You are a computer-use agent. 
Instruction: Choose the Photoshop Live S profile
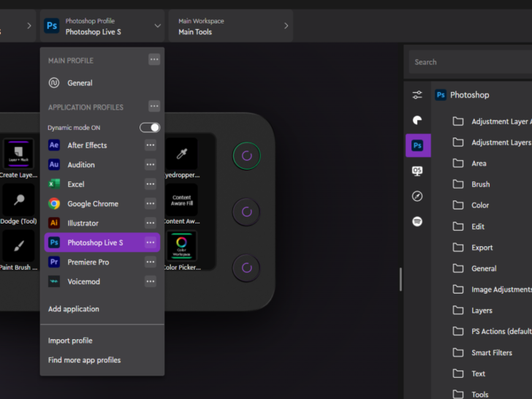coord(102,243)
